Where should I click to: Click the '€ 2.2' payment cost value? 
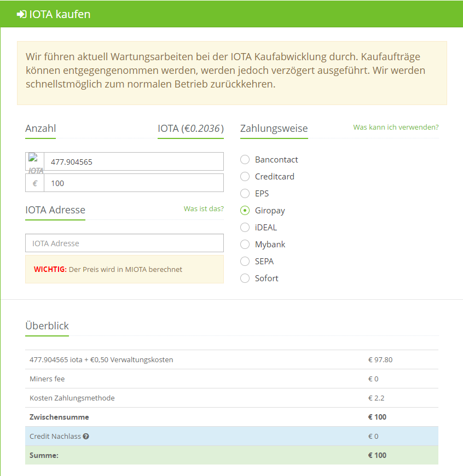(376, 398)
